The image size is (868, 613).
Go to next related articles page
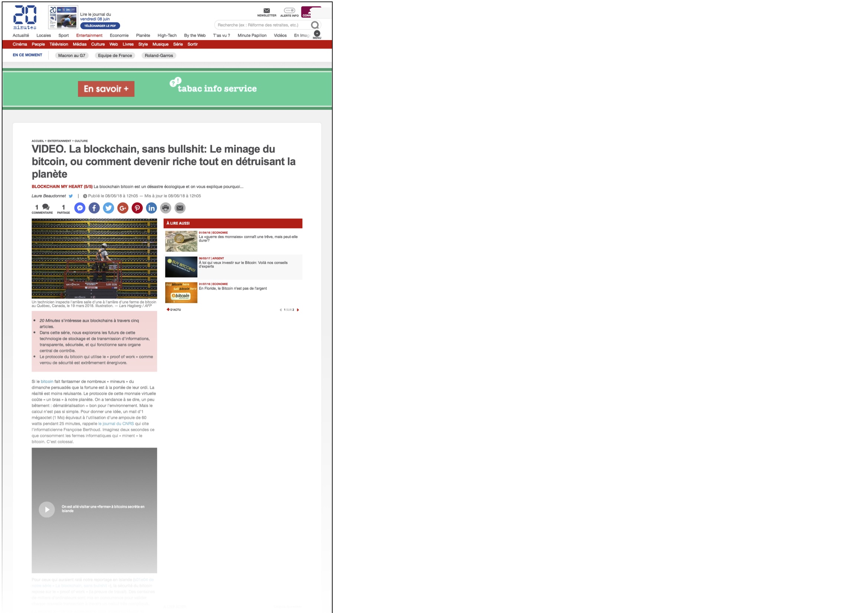[x=298, y=310]
